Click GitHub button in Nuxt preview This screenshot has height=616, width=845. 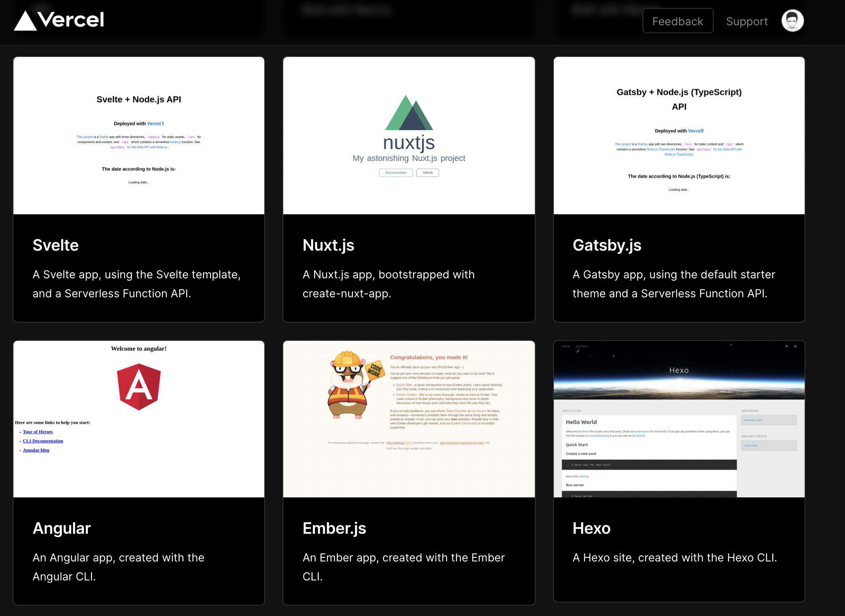click(x=428, y=173)
